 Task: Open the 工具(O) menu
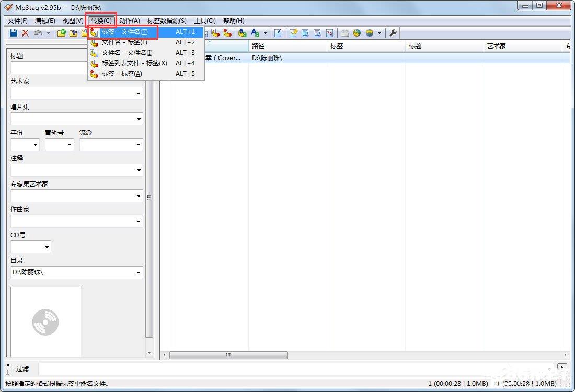[x=204, y=21]
